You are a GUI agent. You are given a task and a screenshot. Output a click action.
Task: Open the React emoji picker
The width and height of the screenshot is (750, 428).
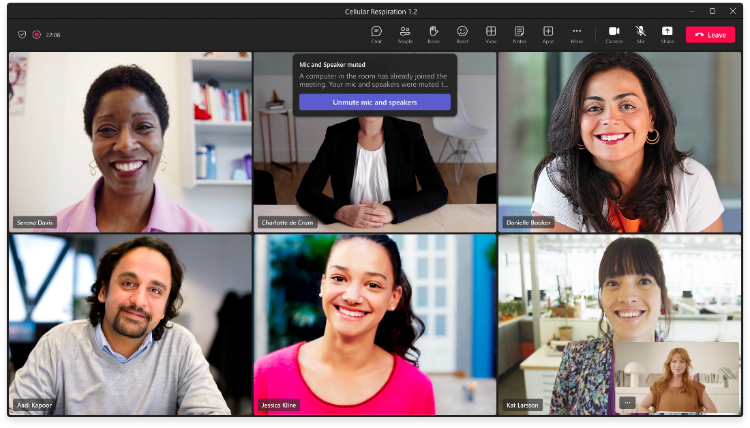462,34
